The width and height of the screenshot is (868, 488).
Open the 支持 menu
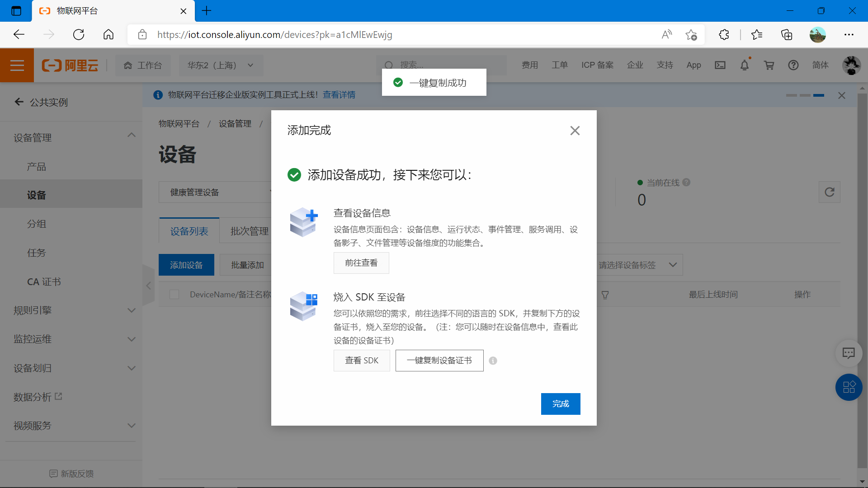(665, 65)
